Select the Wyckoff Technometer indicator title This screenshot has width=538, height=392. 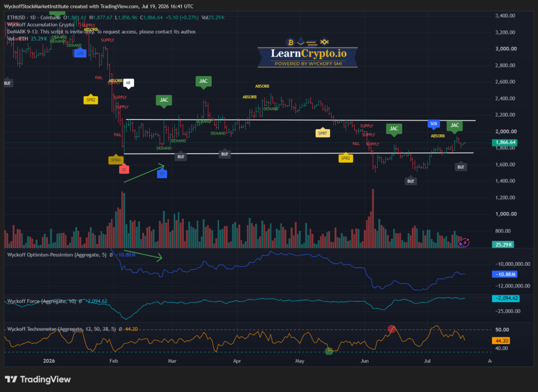tap(62, 329)
